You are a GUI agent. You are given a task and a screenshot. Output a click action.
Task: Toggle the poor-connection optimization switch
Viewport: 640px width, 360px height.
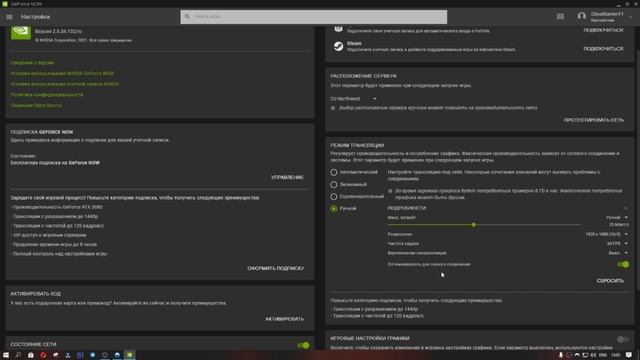(623, 264)
